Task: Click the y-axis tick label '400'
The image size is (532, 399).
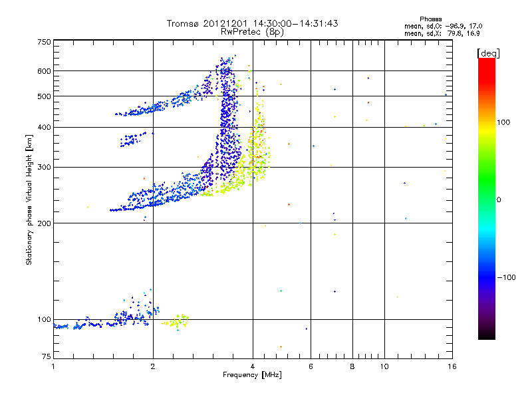Action: coord(45,127)
